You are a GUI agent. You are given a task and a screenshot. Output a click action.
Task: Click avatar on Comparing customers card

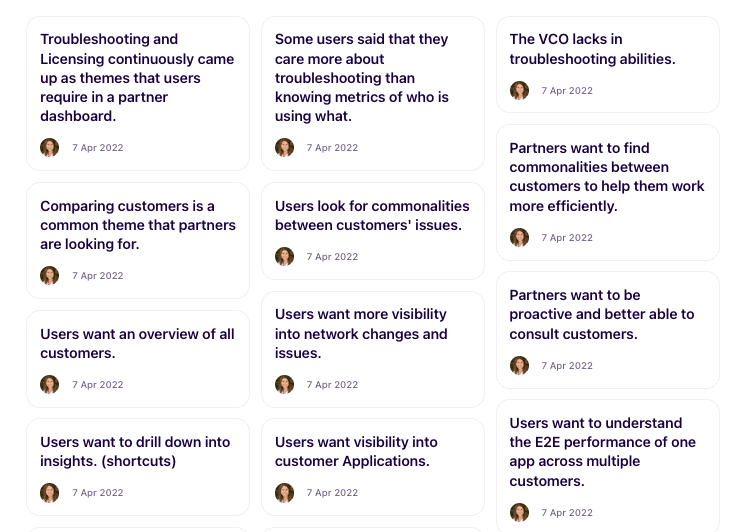click(x=50, y=275)
